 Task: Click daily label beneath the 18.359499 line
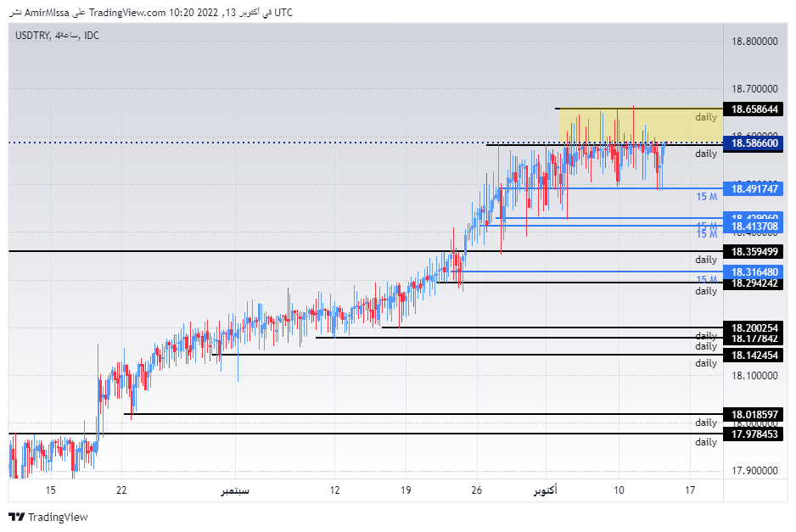point(706,260)
